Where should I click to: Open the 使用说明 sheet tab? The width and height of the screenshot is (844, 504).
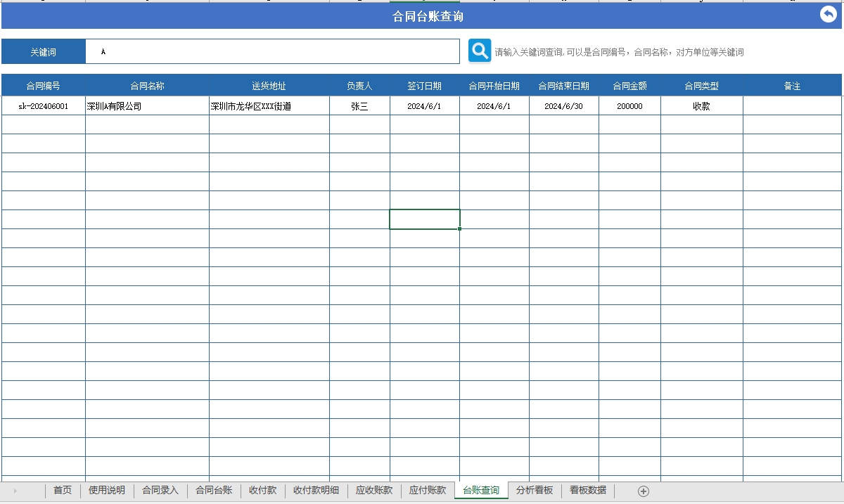point(107,490)
